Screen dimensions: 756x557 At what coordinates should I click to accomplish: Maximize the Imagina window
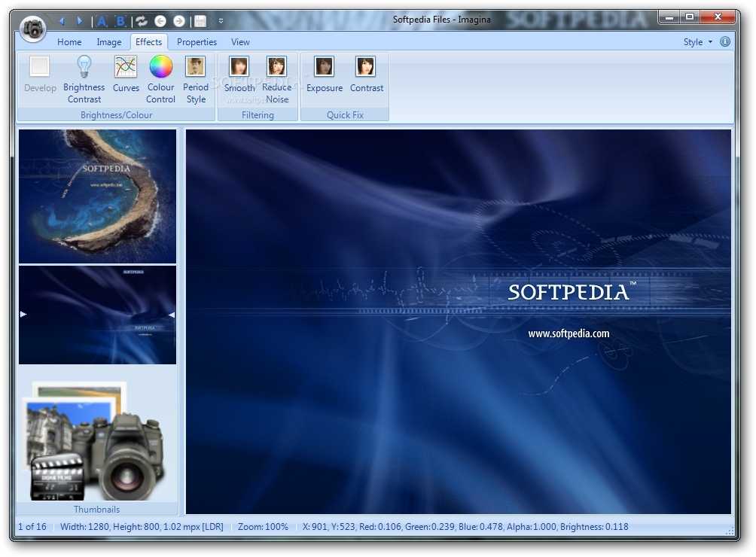point(690,17)
